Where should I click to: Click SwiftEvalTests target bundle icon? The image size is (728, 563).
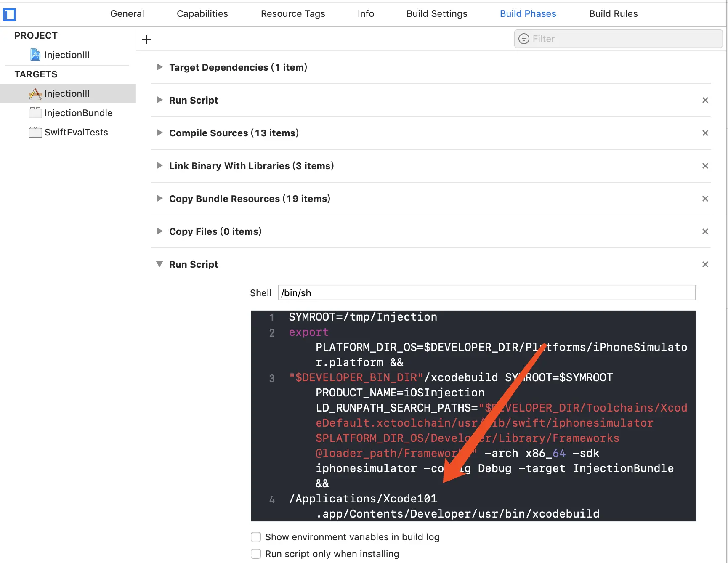click(x=35, y=132)
